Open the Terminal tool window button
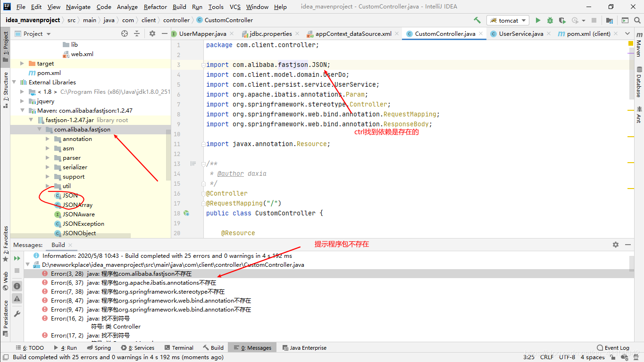This screenshot has width=644, height=362. (x=178, y=347)
